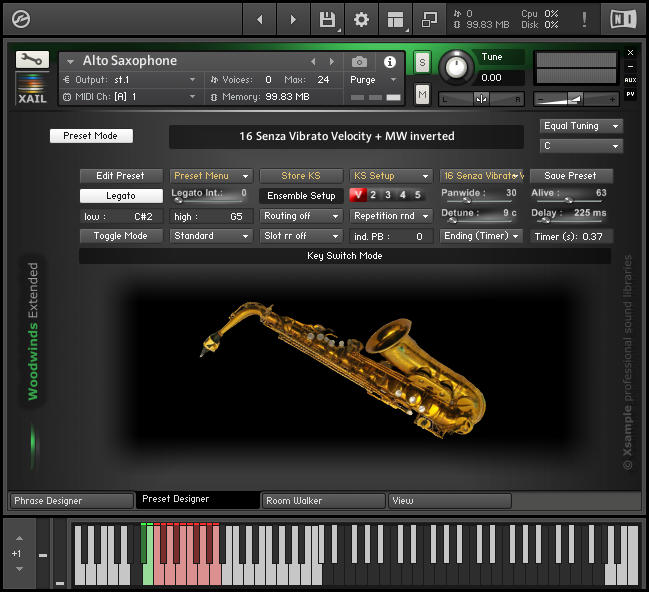
Task: Click Key Switch Mode bar
Action: pyautogui.click(x=345, y=256)
